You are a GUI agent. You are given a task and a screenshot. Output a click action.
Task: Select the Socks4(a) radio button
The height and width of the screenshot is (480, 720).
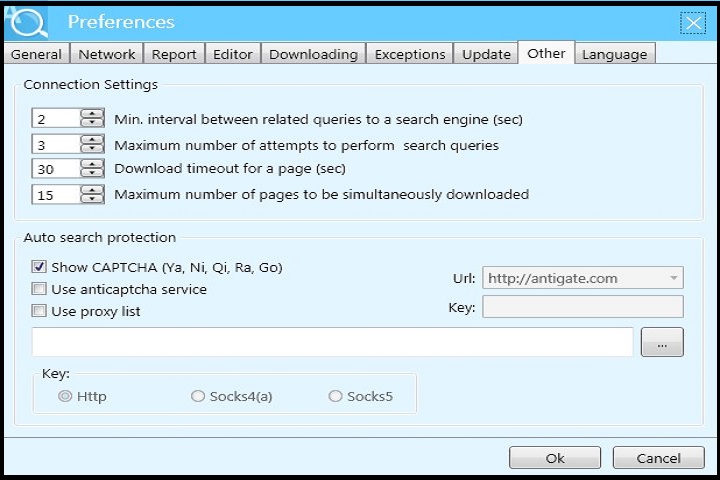pos(198,396)
